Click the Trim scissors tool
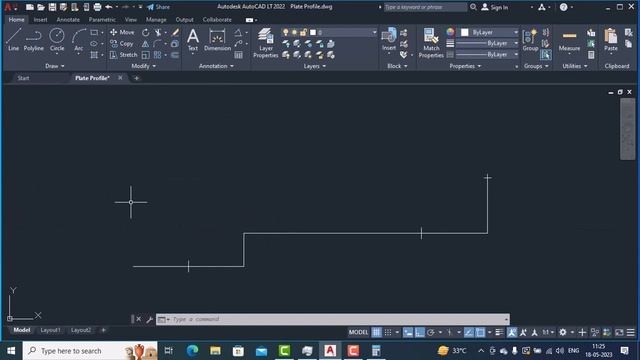This screenshot has height=360, width=640. [x=158, y=32]
